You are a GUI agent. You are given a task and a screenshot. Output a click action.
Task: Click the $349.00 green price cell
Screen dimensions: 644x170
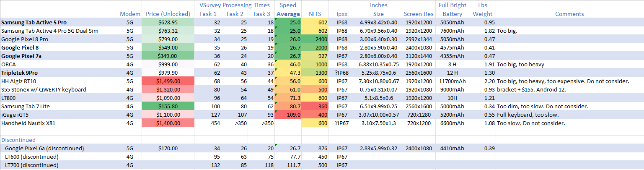point(168,56)
